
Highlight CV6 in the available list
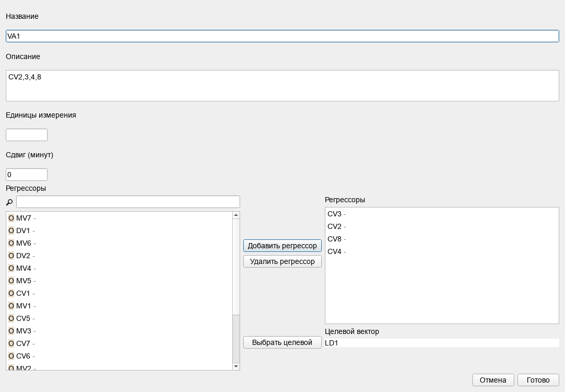[x=120, y=356]
